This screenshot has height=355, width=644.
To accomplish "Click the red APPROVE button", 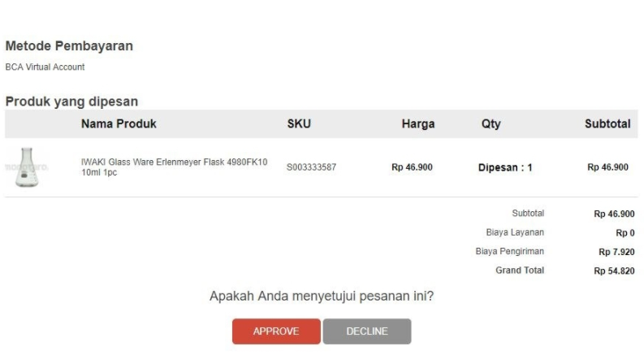I will pos(276,331).
